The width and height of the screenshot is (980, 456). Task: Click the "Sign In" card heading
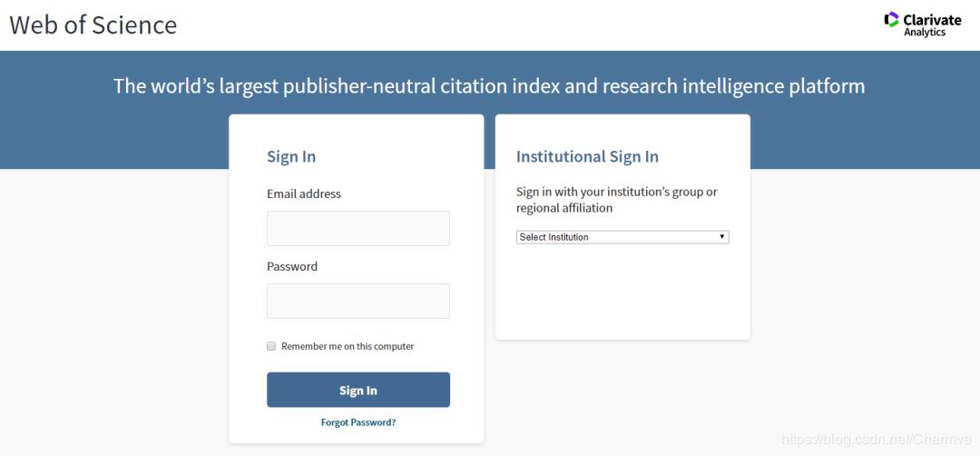291,156
